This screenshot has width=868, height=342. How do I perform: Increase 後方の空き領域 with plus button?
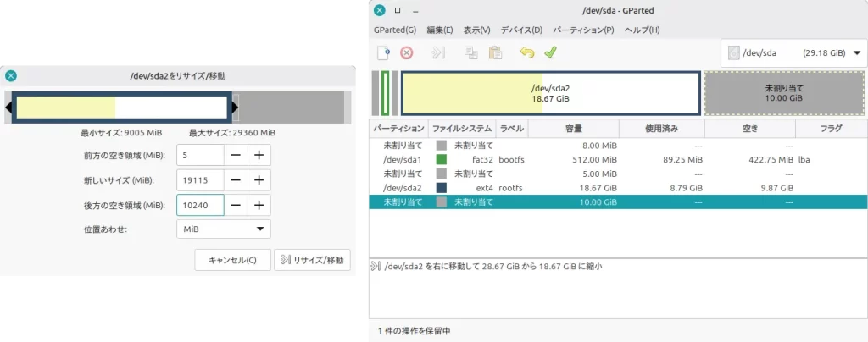259,205
